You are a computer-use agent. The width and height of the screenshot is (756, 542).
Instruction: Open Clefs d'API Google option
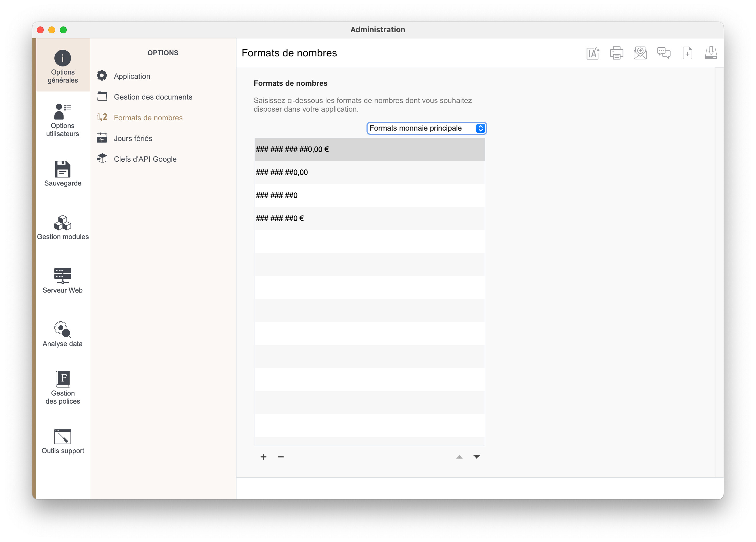pyautogui.click(x=145, y=159)
